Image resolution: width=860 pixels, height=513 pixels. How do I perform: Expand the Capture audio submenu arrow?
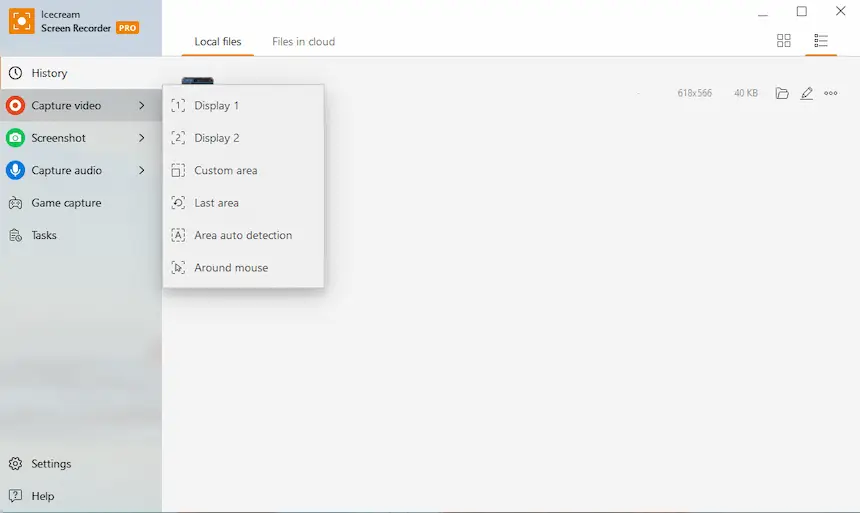[x=142, y=170]
